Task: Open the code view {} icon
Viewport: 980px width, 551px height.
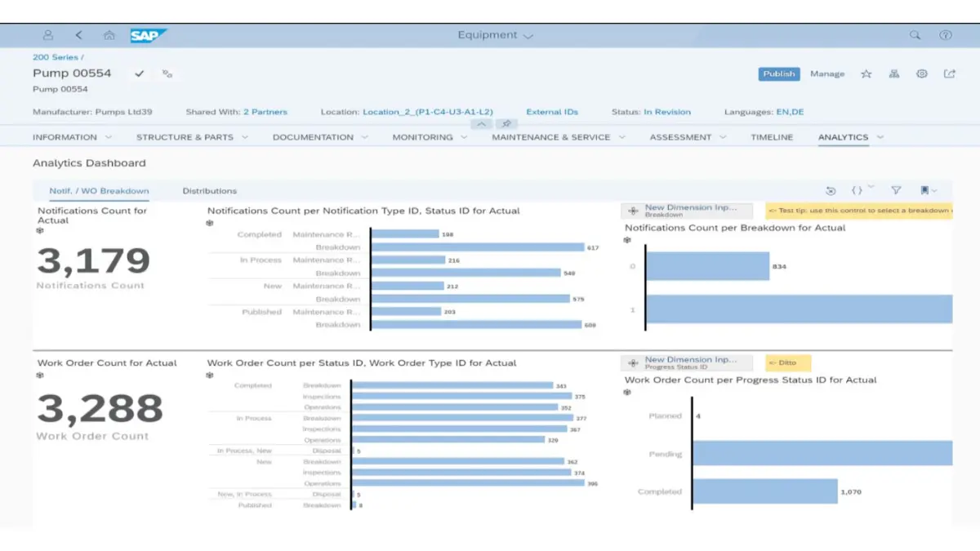Action: coord(856,190)
